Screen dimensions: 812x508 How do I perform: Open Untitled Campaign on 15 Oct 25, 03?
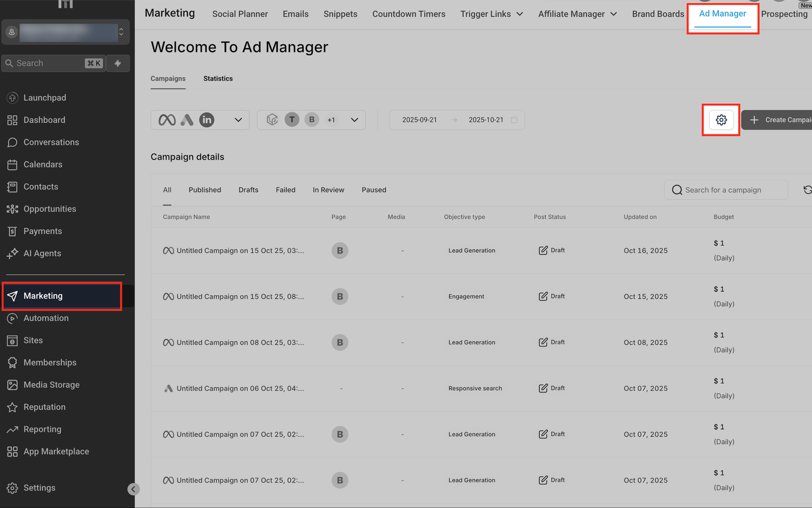click(240, 251)
